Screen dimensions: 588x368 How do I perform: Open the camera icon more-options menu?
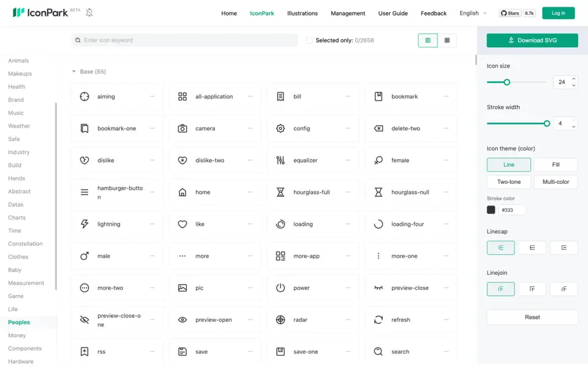tap(250, 128)
